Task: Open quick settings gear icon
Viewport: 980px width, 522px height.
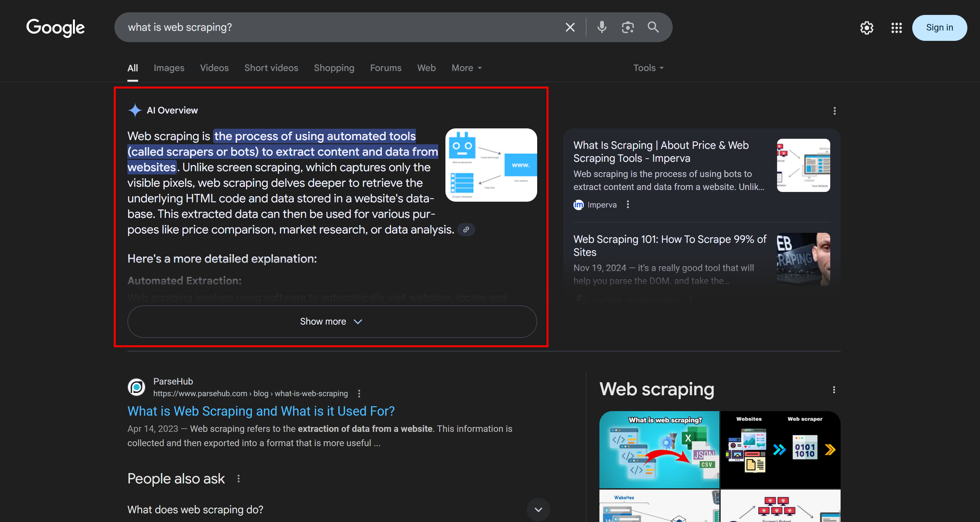Action: (867, 28)
